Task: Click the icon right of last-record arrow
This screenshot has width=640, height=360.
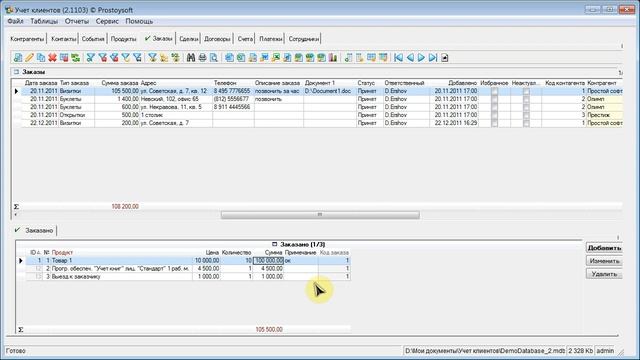Action: pos(445,58)
